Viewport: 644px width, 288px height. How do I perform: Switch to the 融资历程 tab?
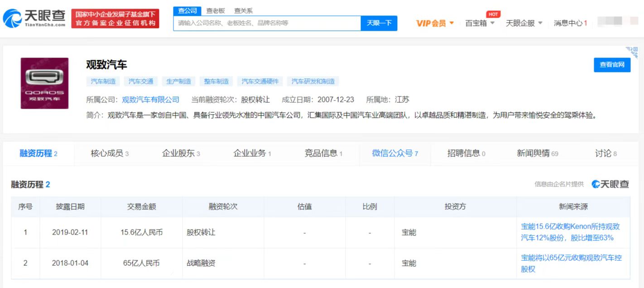pos(38,154)
